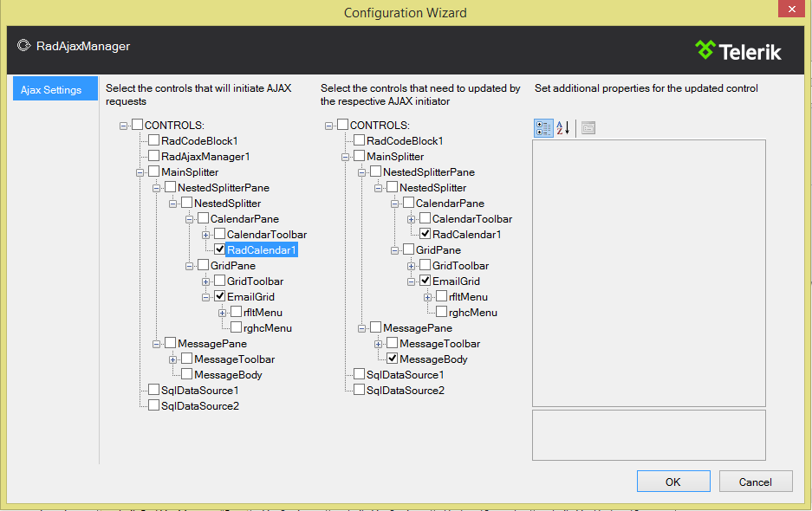Check SqlDataSource2 in initiators tree
The height and width of the screenshot is (511, 812).
(153, 404)
